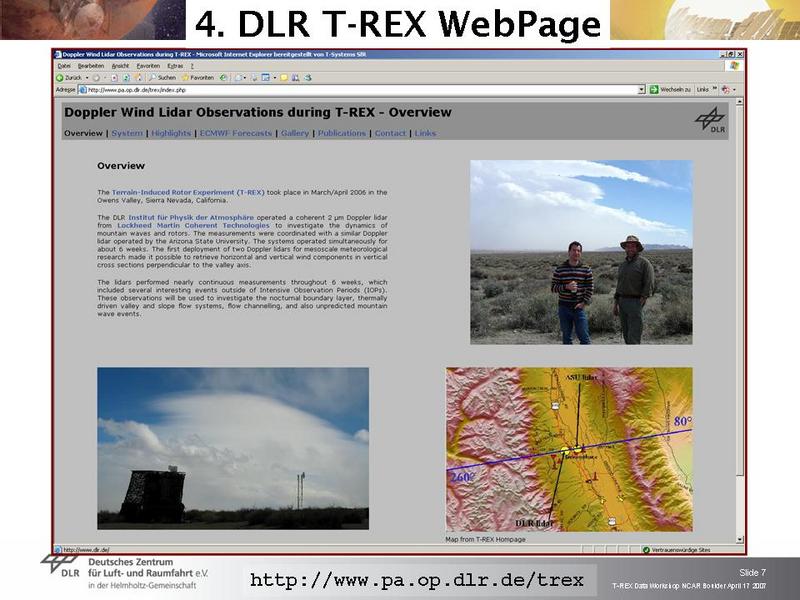Click Vertrauenswürdige Sites status bar icon
Viewport: 800px width, 600px height.
pos(646,550)
